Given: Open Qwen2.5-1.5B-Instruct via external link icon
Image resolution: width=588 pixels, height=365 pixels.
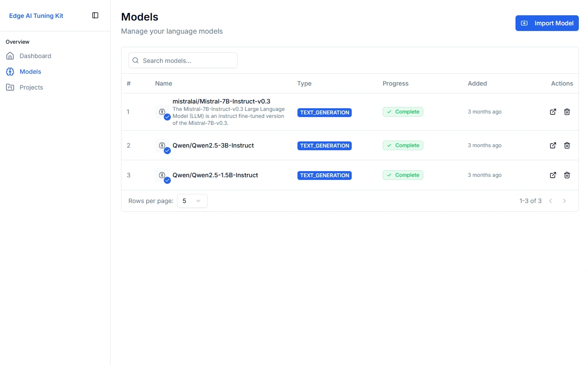Looking at the screenshot, I should (x=553, y=175).
